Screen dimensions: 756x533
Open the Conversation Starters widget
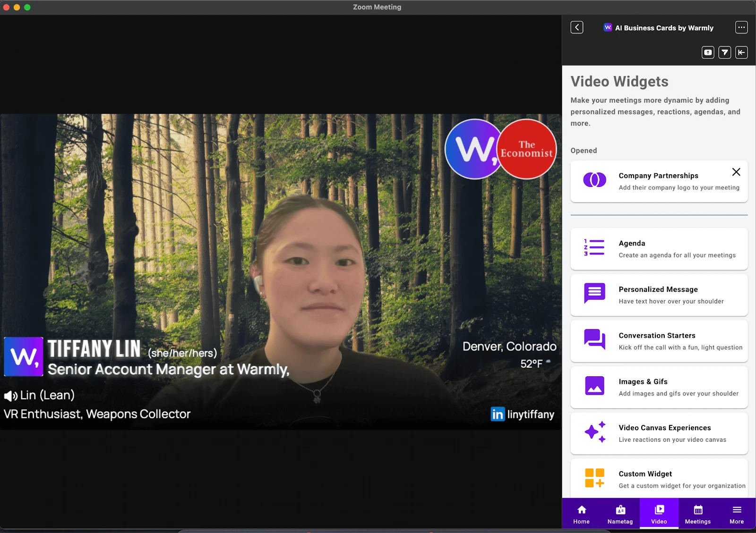(659, 341)
